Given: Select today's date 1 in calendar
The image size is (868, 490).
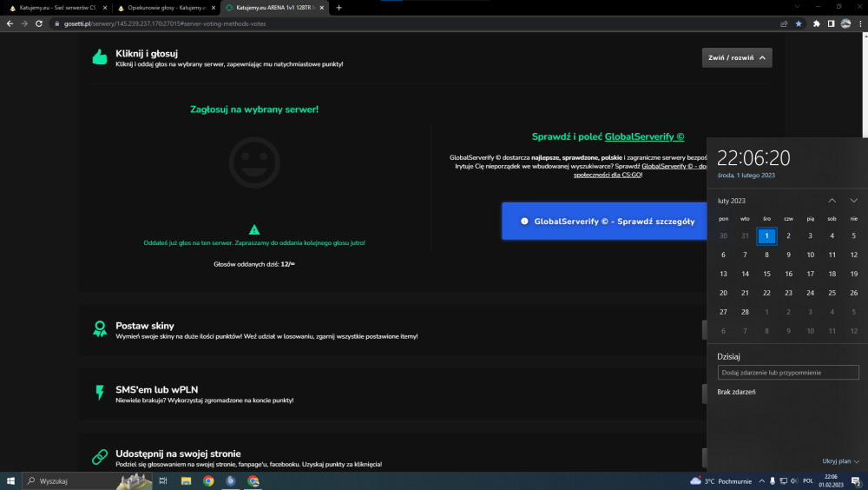Looking at the screenshot, I should click(x=766, y=235).
